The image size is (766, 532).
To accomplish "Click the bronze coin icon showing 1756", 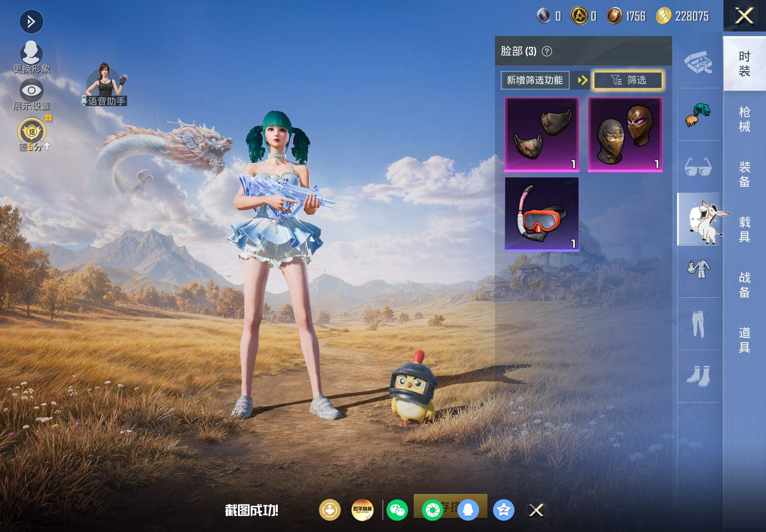I will point(615,16).
